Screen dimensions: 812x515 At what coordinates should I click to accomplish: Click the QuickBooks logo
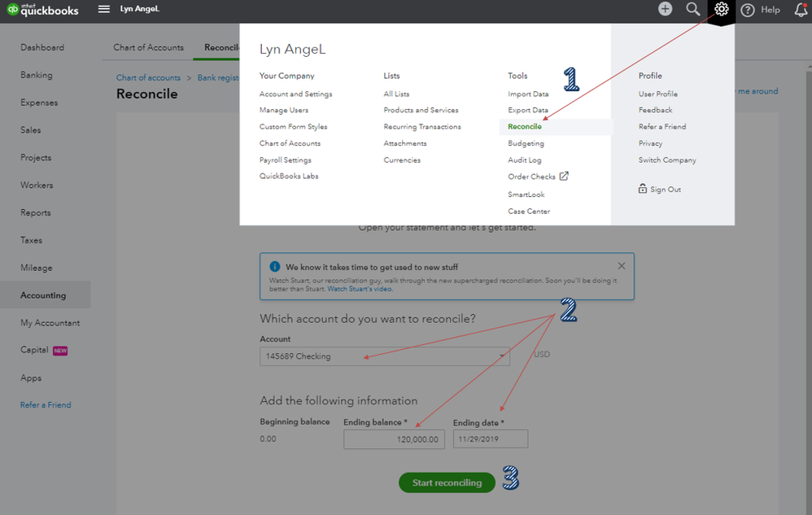(x=42, y=9)
